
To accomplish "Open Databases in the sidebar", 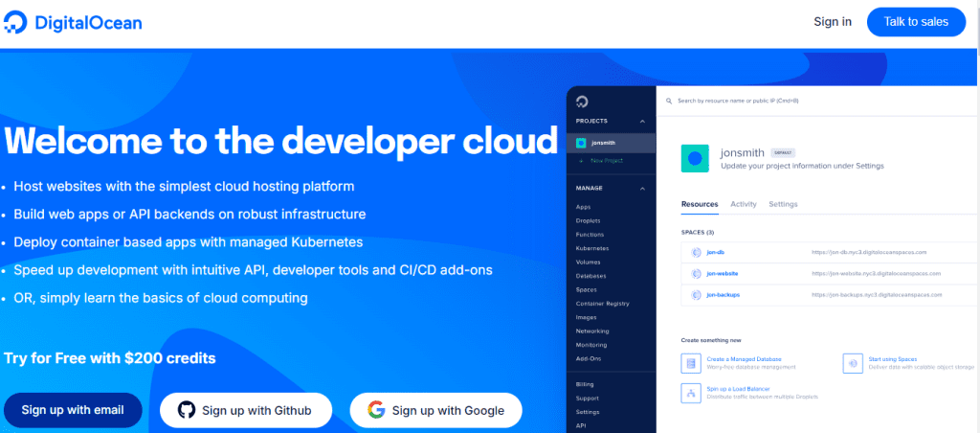I will click(591, 276).
